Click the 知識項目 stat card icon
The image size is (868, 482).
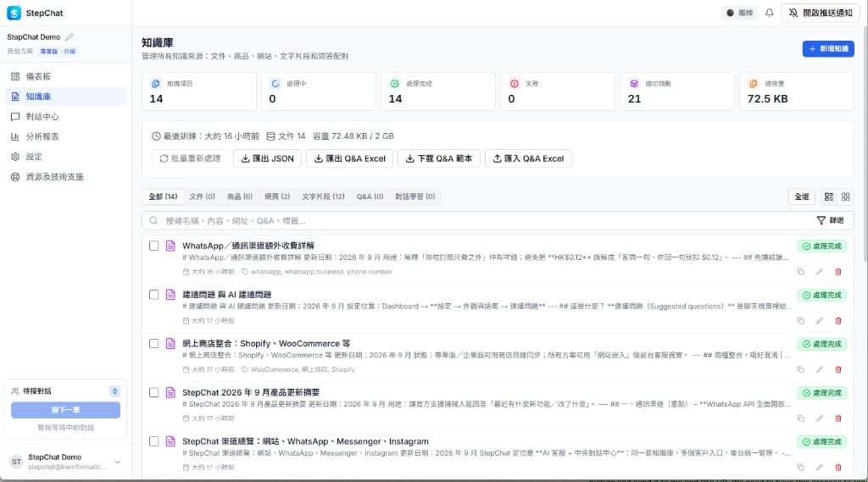point(156,84)
